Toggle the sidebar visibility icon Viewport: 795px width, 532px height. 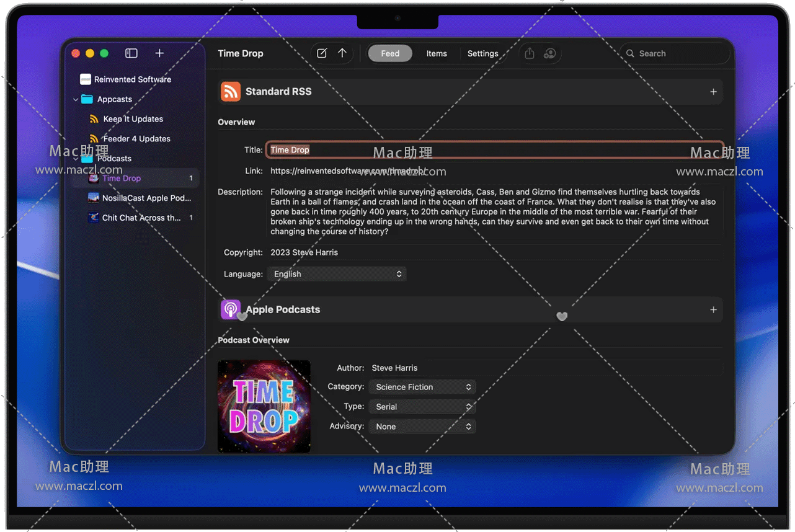(131, 53)
